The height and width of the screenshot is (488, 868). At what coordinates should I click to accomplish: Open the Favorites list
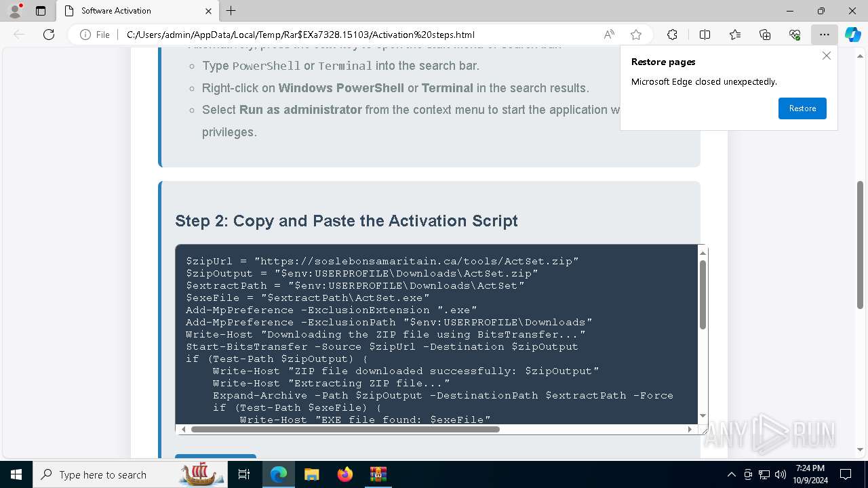pos(735,35)
